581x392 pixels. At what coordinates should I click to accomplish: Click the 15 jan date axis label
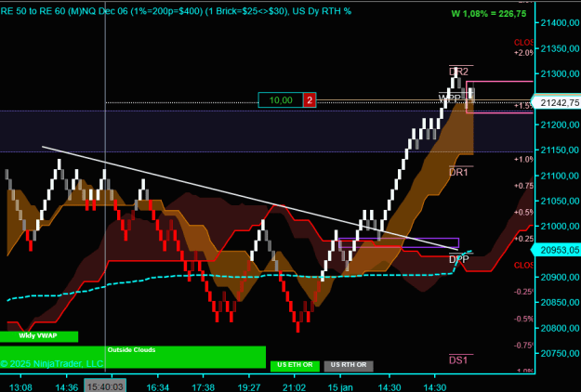pos(340,387)
